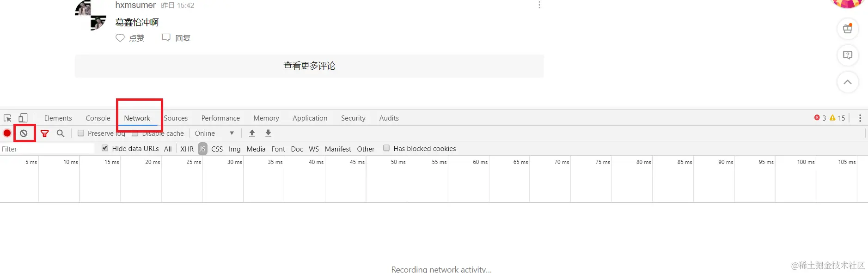This screenshot has width=868, height=273.
Task: Uncheck the Hide data URLs checkbox
Action: [105, 148]
